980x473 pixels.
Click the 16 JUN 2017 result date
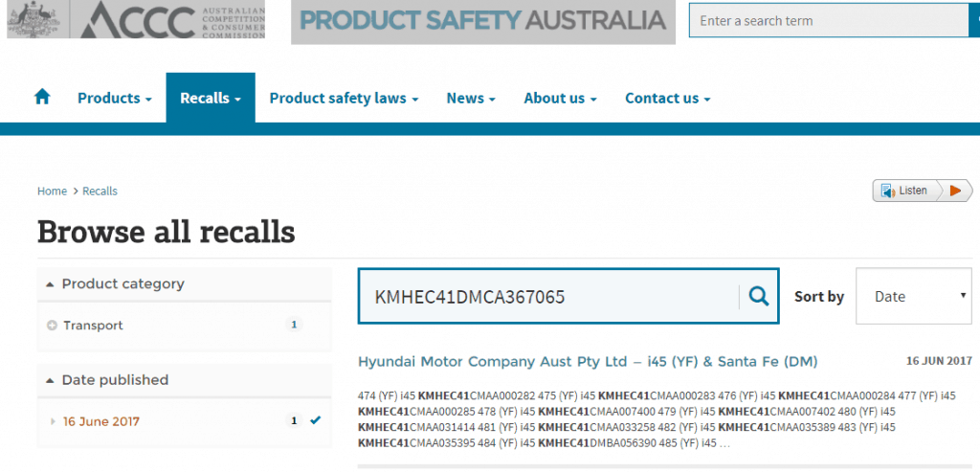940,361
